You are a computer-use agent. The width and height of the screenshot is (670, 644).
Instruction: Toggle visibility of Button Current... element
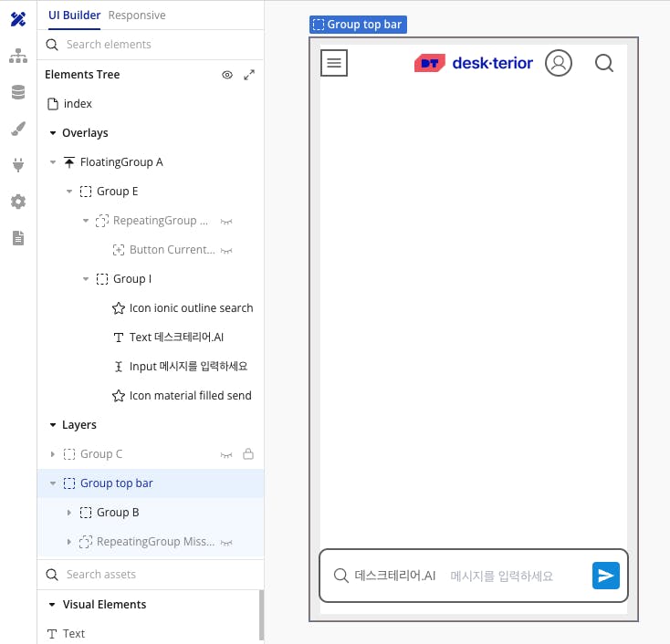(226, 251)
